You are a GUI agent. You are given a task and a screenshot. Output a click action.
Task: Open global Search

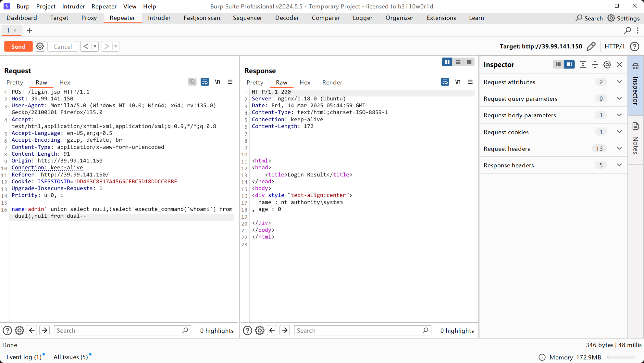(589, 18)
